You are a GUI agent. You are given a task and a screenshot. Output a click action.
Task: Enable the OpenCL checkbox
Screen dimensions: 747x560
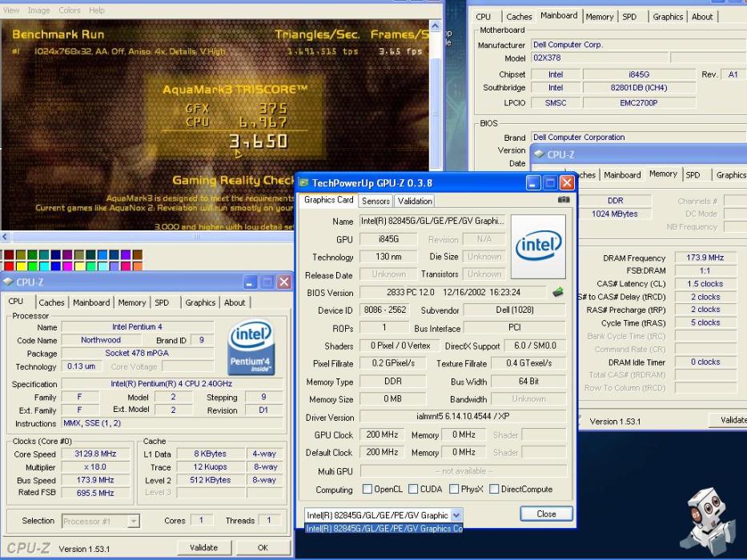point(367,489)
